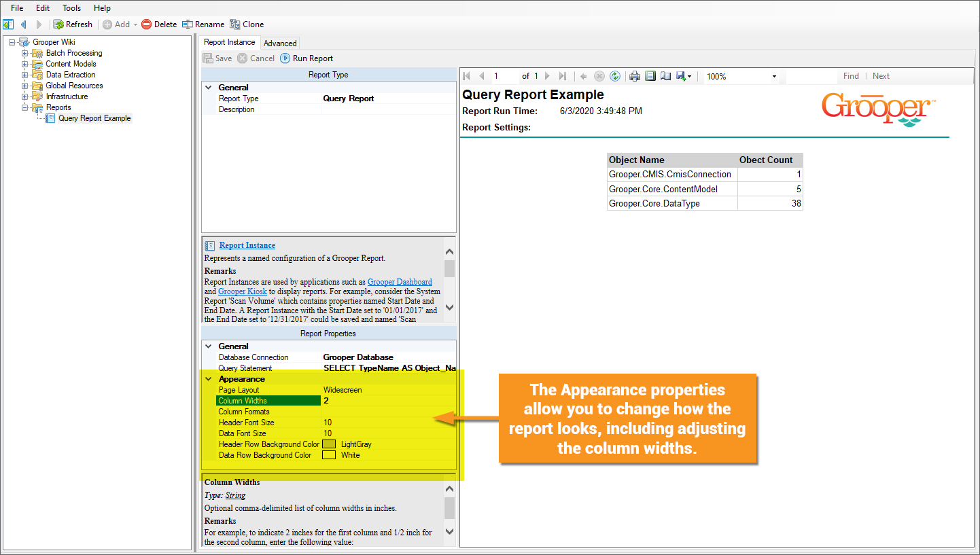Select the Page Layout property

(329, 390)
